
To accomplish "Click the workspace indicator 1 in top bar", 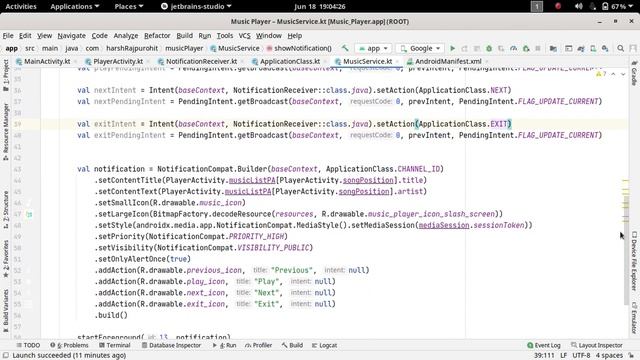I will (537, 6).
